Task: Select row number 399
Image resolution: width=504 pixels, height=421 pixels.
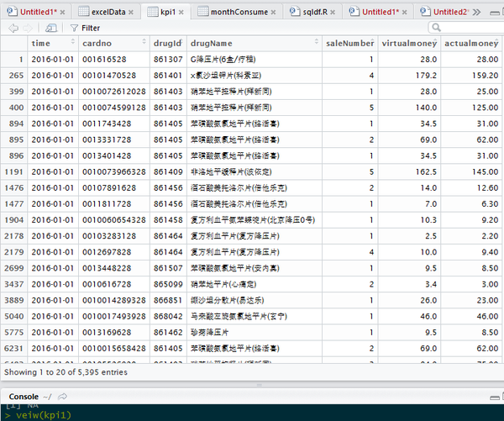Action: [14, 92]
